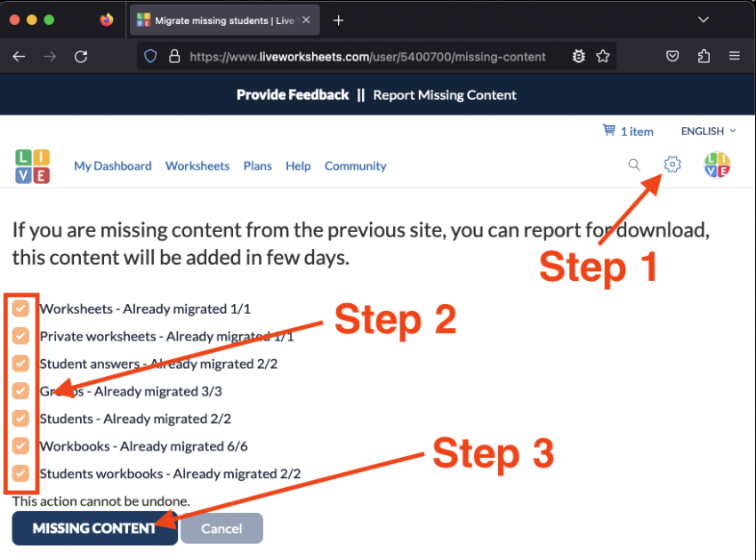The image size is (756, 560).
Task: Click the MISSING CONTENT button
Action: (x=95, y=529)
